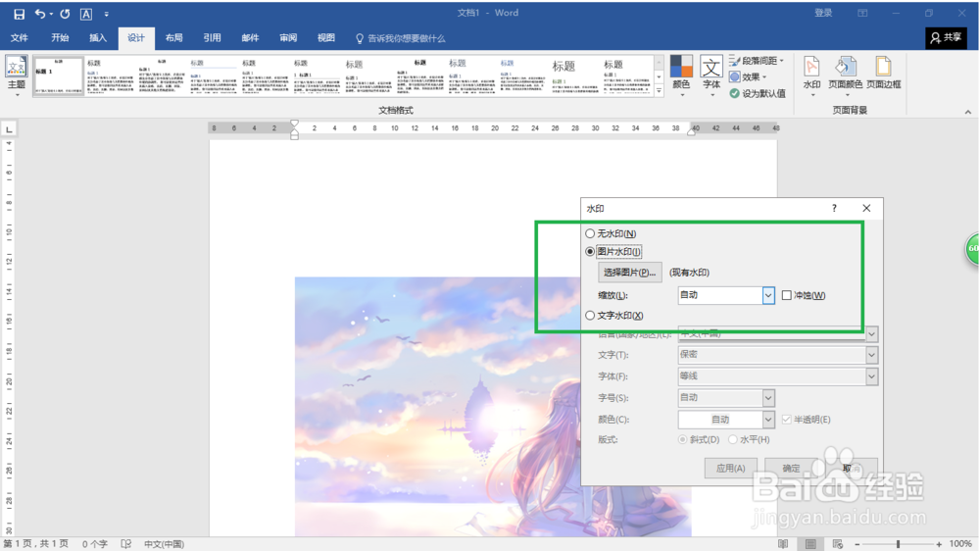Click the Sign in link in title bar
This screenshot has width=980, height=551.
click(823, 13)
